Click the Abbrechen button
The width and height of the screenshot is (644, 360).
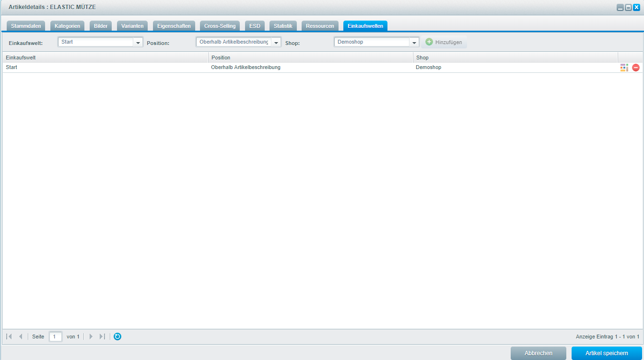coord(539,353)
